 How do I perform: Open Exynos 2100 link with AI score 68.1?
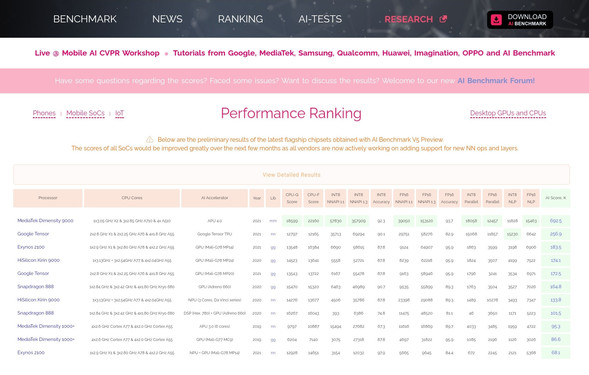point(31,352)
